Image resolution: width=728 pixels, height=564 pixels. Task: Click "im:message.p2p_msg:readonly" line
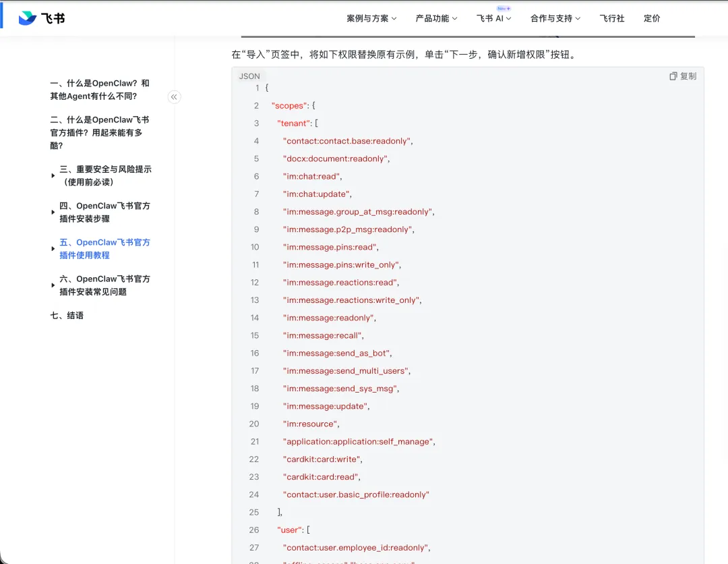[348, 229]
